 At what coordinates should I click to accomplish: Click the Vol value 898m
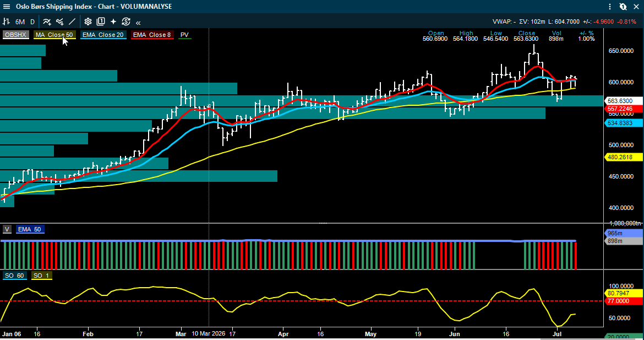(556, 39)
